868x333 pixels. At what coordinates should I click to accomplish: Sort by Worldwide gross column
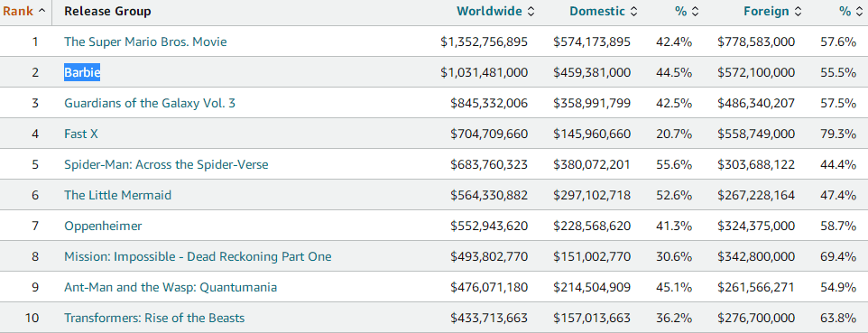point(495,11)
